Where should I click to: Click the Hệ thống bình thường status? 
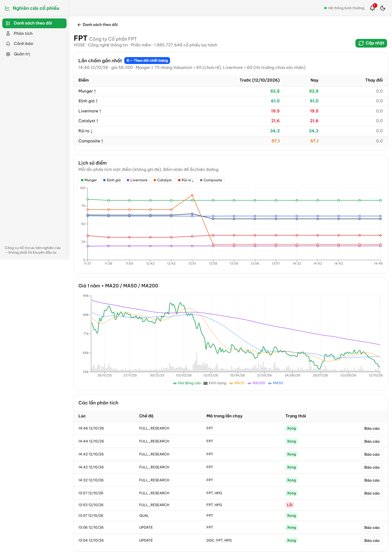[x=344, y=8]
